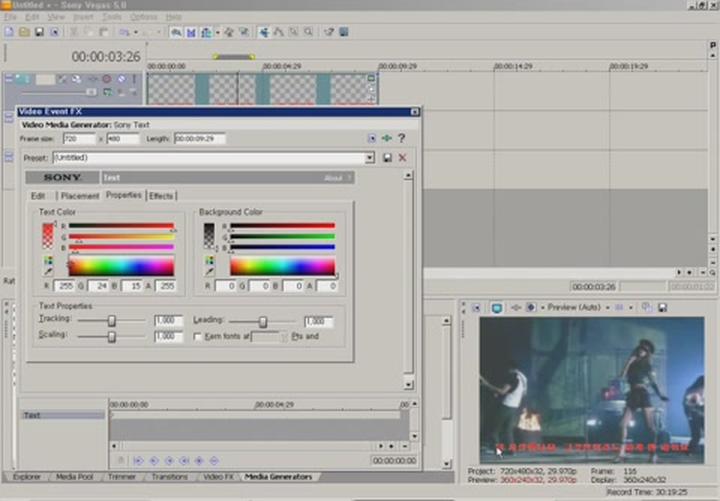This screenshot has width=720, height=501.
Task: Click the Tracking slider handle
Action: coord(112,321)
